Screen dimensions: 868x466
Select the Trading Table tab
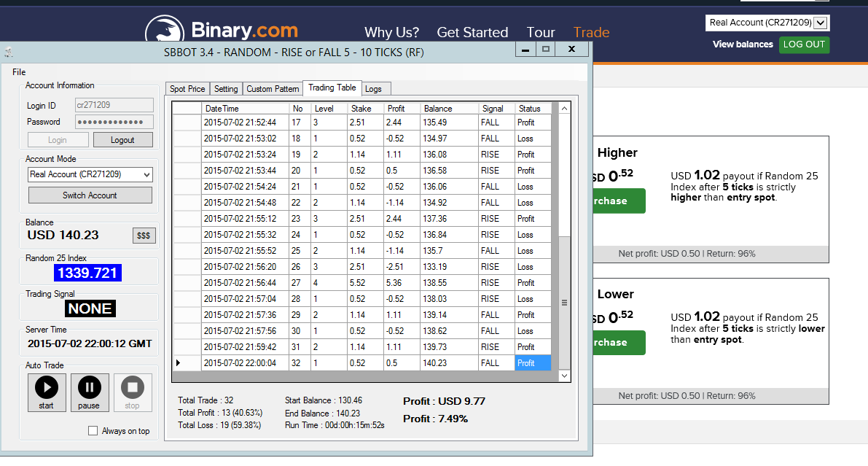point(332,88)
